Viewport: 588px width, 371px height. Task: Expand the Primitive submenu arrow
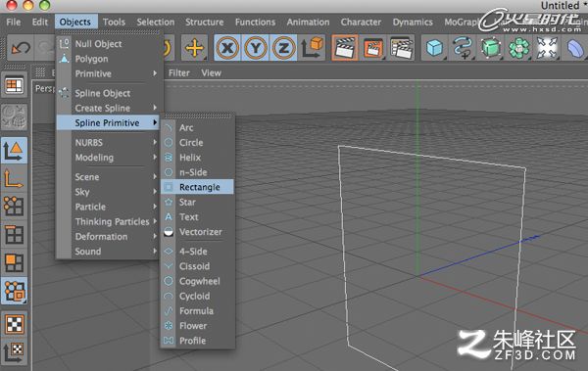(x=155, y=73)
